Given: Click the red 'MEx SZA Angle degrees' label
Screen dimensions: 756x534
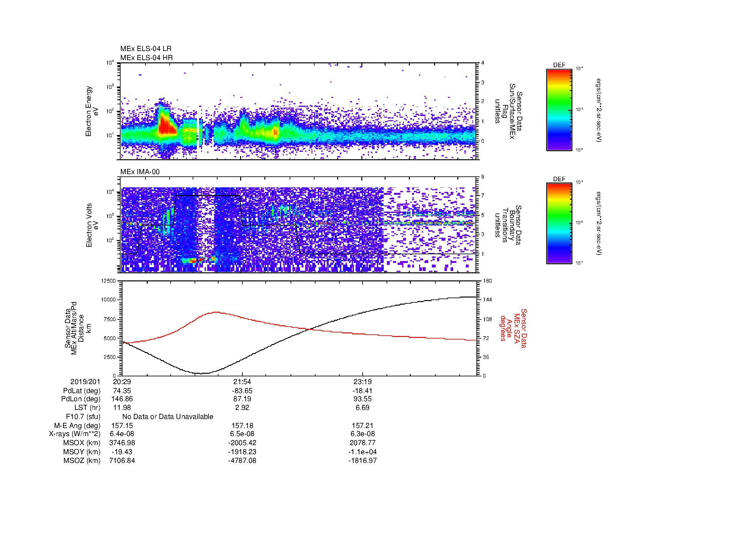Looking at the screenshot, I should pos(513,328).
